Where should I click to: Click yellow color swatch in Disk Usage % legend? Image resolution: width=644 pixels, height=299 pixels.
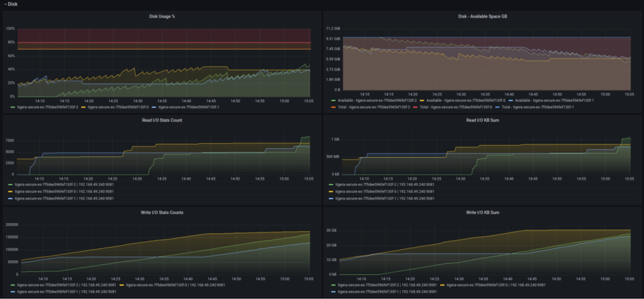coord(82,107)
